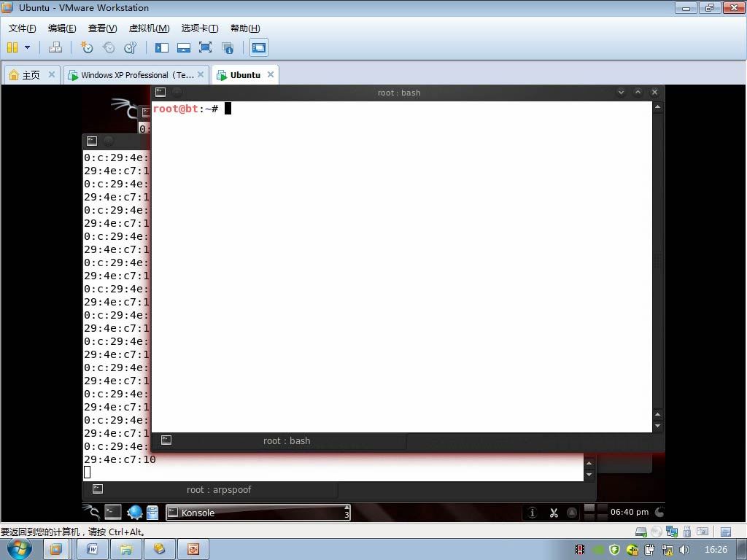The height and width of the screenshot is (560, 747).
Task: Click the info icon in KDE system tray
Action: (532, 513)
